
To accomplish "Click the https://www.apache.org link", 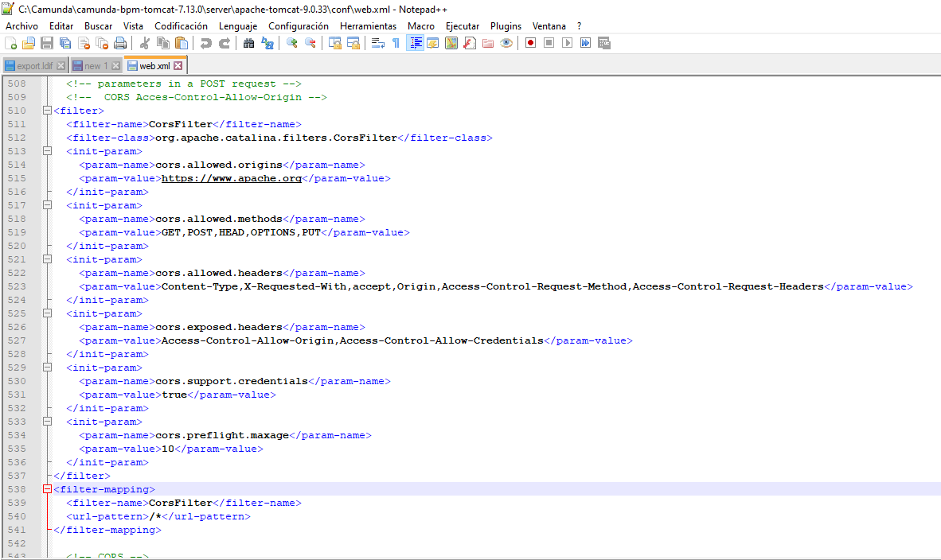I will (x=232, y=179).
